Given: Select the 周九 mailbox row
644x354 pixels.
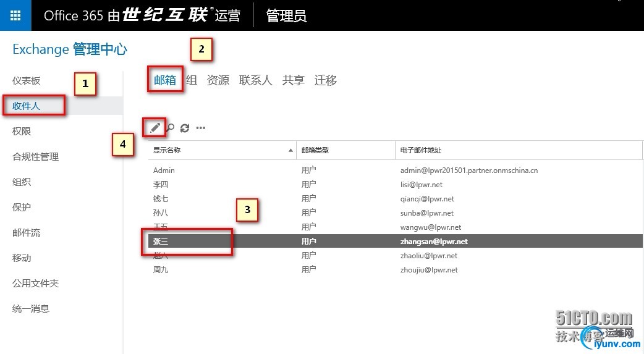Looking at the screenshot, I should pyautogui.click(x=396, y=270).
